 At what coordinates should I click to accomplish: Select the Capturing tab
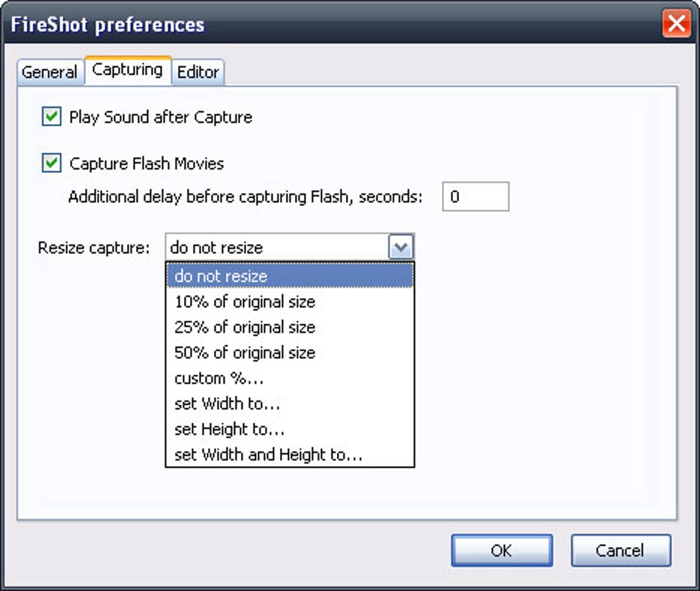pos(128,70)
